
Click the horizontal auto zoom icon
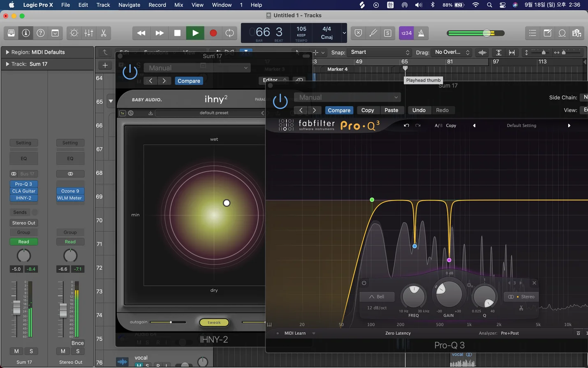point(512,52)
